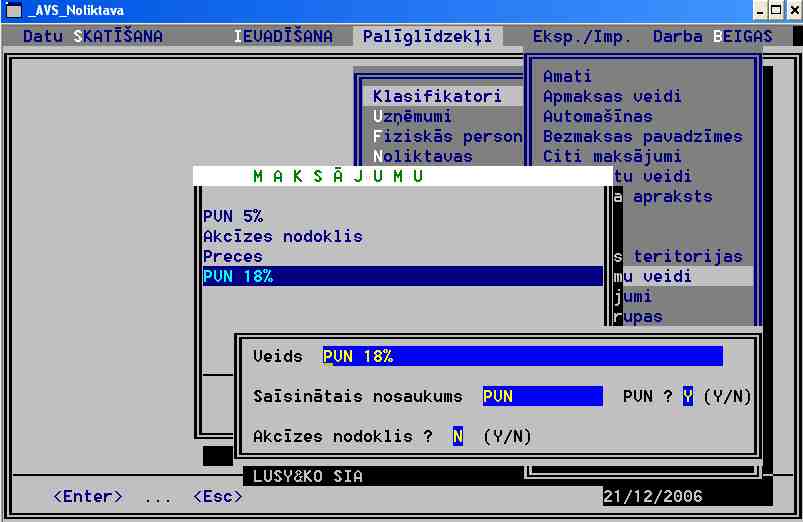
Task: Choose Citi maksājumi entry
Action: (x=612, y=156)
